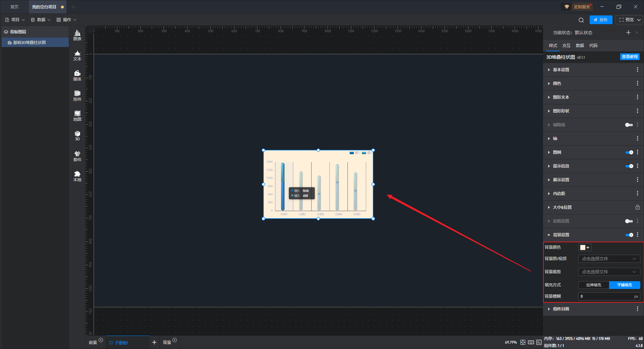Open the 操作 menu

click(67, 20)
